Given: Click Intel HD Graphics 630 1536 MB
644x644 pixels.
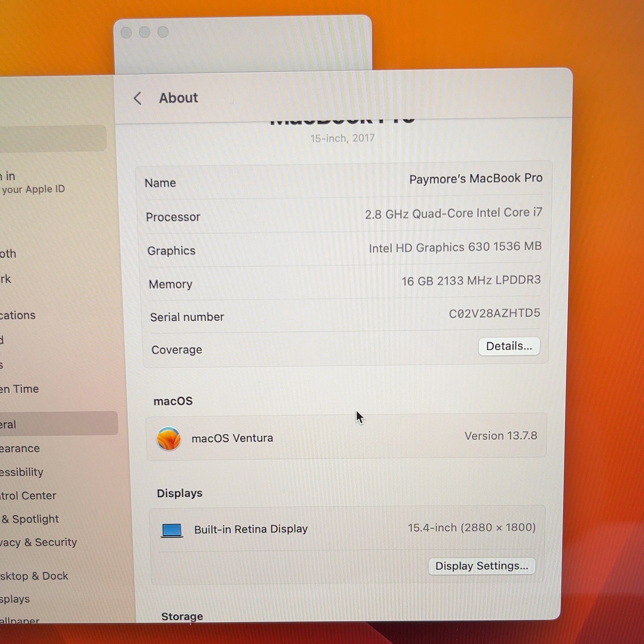Looking at the screenshot, I should point(455,247).
